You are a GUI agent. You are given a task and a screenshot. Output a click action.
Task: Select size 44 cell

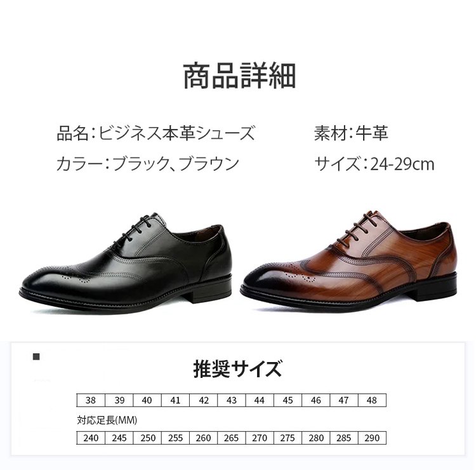260,400
